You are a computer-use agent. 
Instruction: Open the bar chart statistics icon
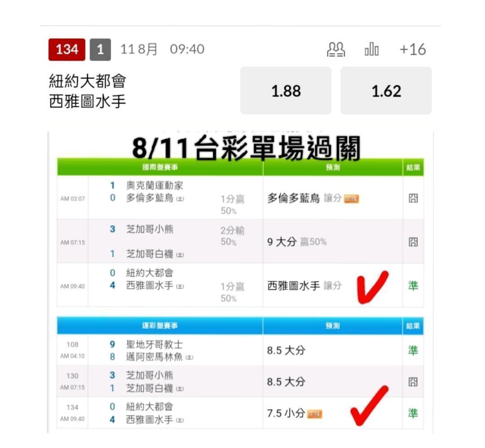(371, 49)
